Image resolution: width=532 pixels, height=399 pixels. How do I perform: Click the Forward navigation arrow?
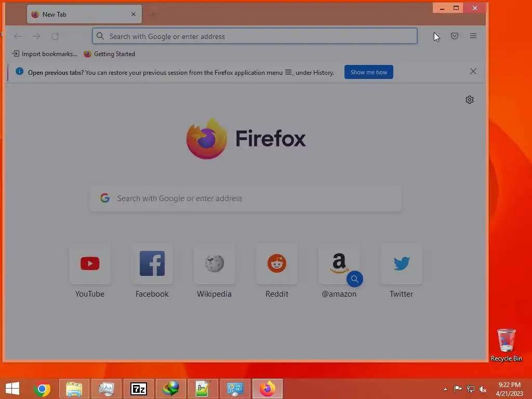coord(36,36)
